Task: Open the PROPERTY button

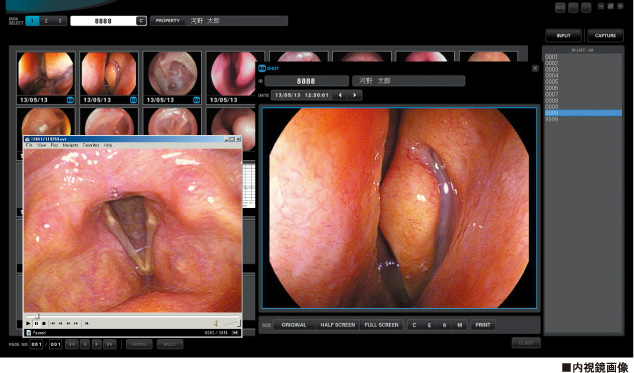Action: [168, 21]
